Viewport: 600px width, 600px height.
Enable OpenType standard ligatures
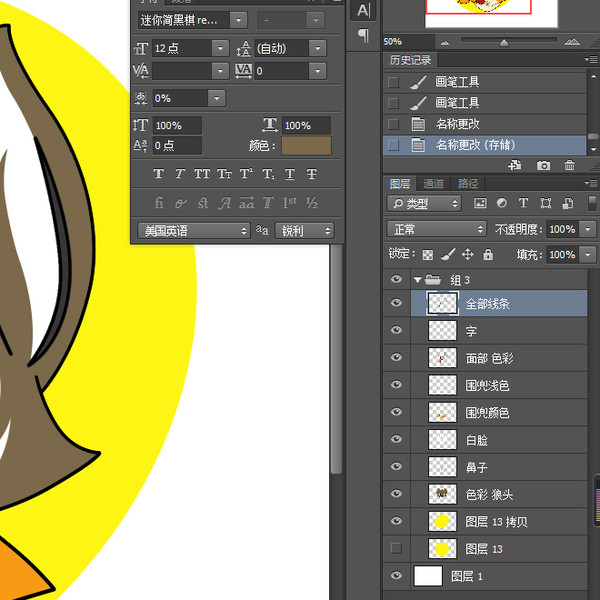[159, 203]
